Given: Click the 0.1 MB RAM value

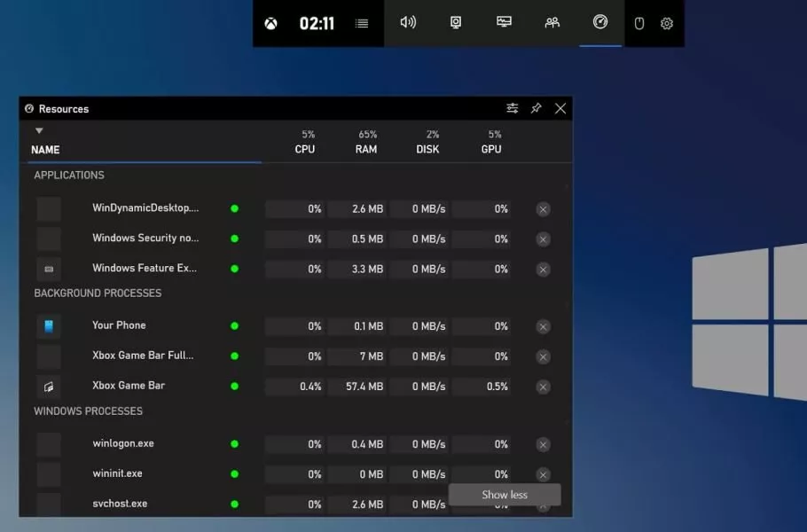Looking at the screenshot, I should tap(369, 326).
